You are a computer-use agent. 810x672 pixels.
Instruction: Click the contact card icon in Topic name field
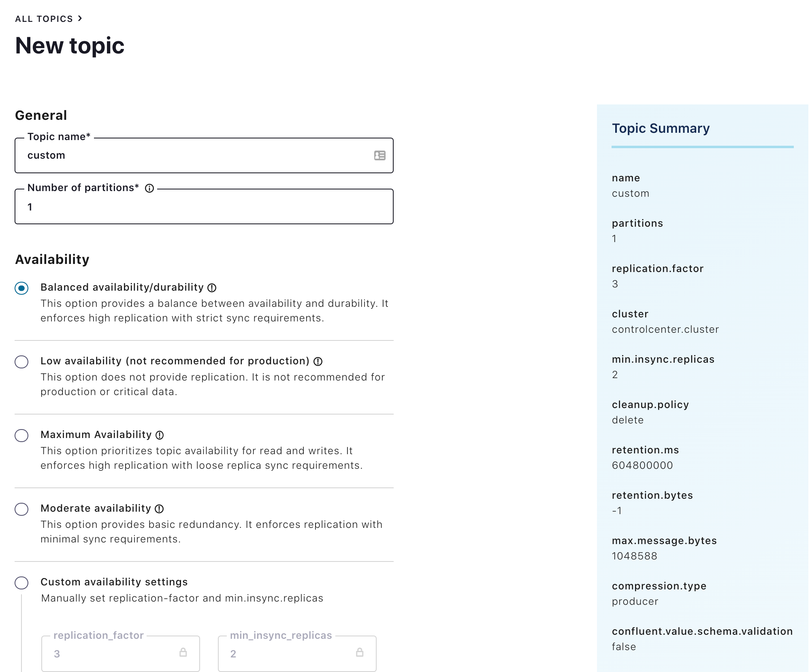click(379, 155)
